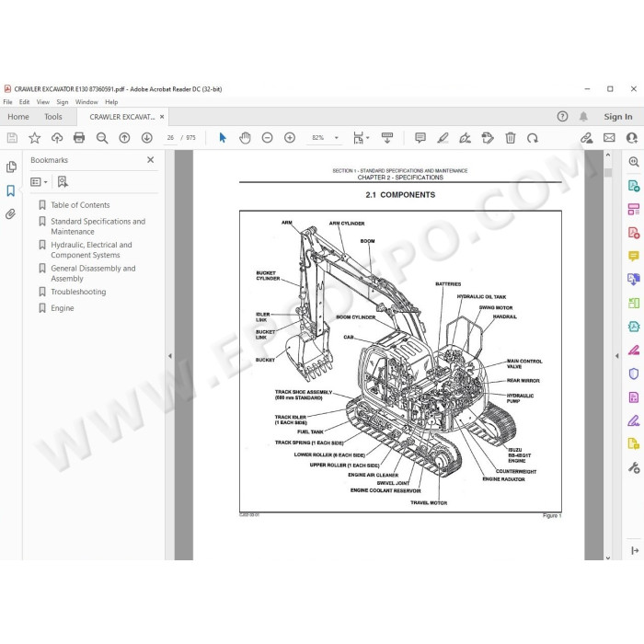This screenshot has height=644, width=644.
Task: Open General Disassembly and Assembly bookmark
Action: pos(93,273)
